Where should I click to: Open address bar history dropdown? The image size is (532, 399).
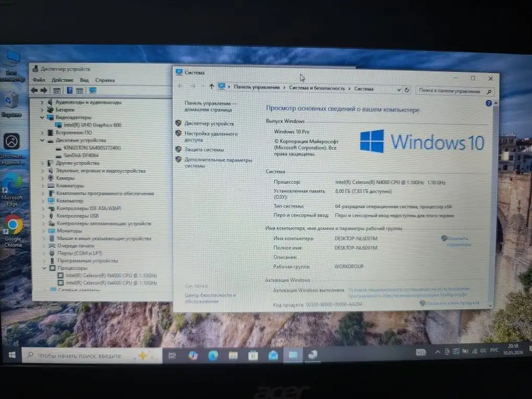(x=398, y=90)
